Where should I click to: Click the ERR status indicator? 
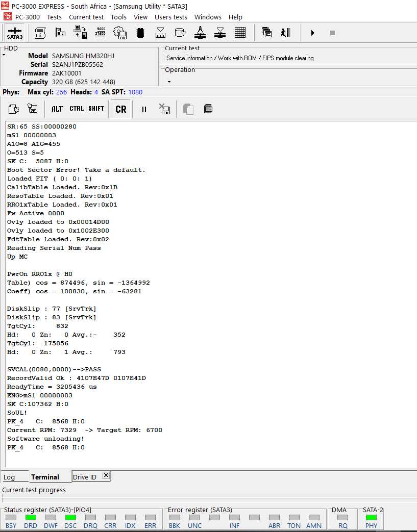pyautogui.click(x=150, y=517)
